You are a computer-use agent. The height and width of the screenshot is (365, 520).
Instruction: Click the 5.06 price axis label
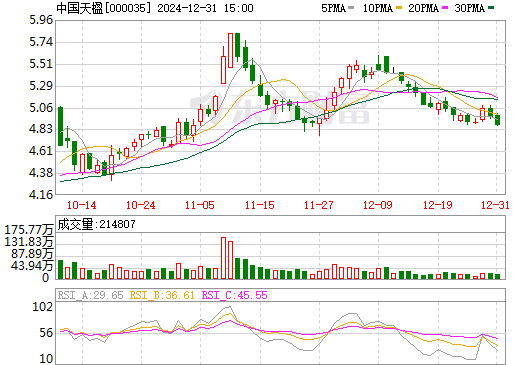[41, 108]
